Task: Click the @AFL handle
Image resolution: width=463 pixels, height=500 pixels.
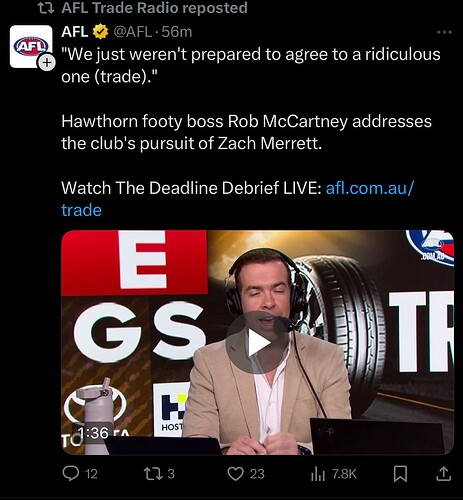Action: click(x=132, y=32)
